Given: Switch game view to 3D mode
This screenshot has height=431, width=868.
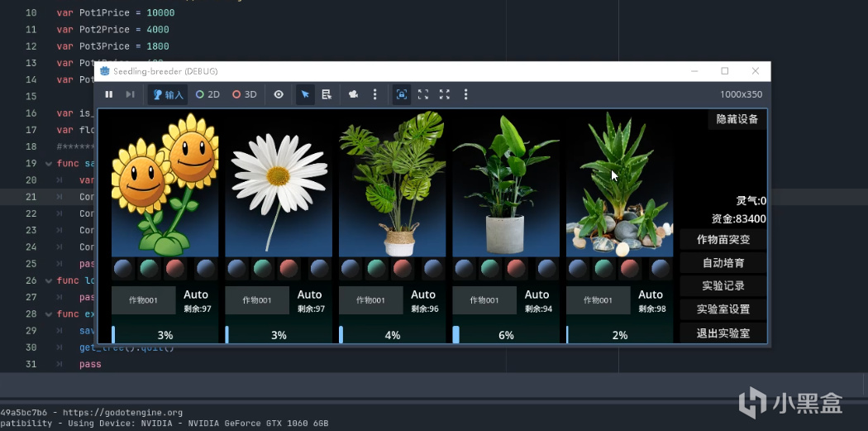Looking at the screenshot, I should click(x=245, y=95).
